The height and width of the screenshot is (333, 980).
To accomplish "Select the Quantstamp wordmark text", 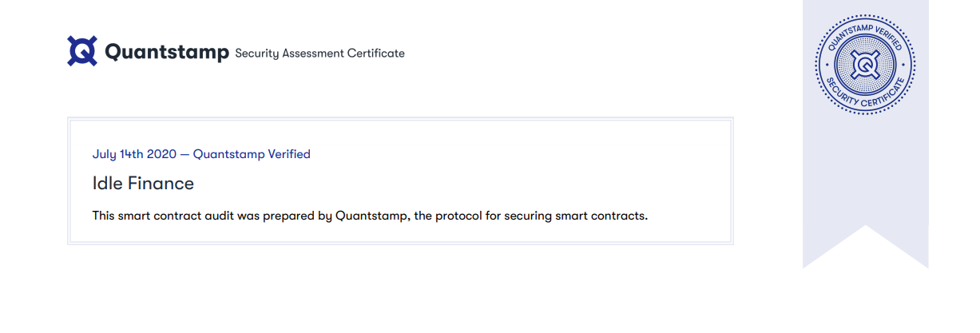I will point(167,52).
